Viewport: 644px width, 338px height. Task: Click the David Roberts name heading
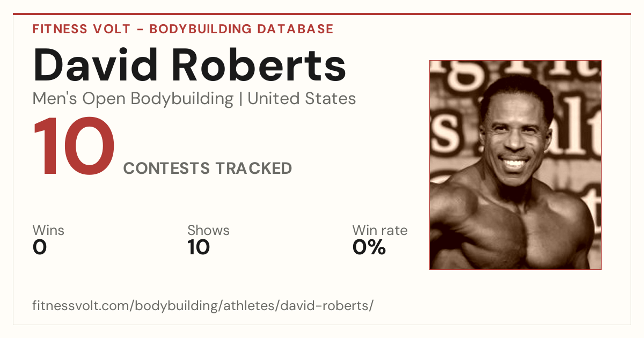pos(189,65)
